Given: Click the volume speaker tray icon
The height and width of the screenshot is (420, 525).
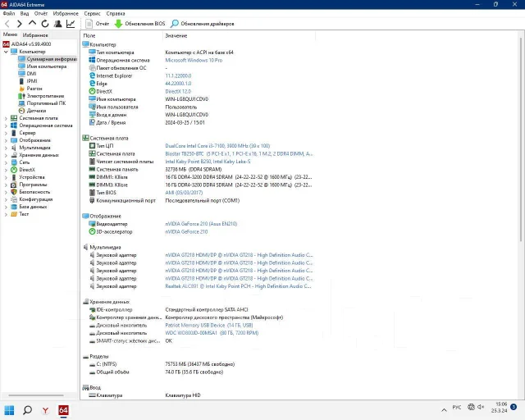Looking at the screenshot, I should coord(481,407).
